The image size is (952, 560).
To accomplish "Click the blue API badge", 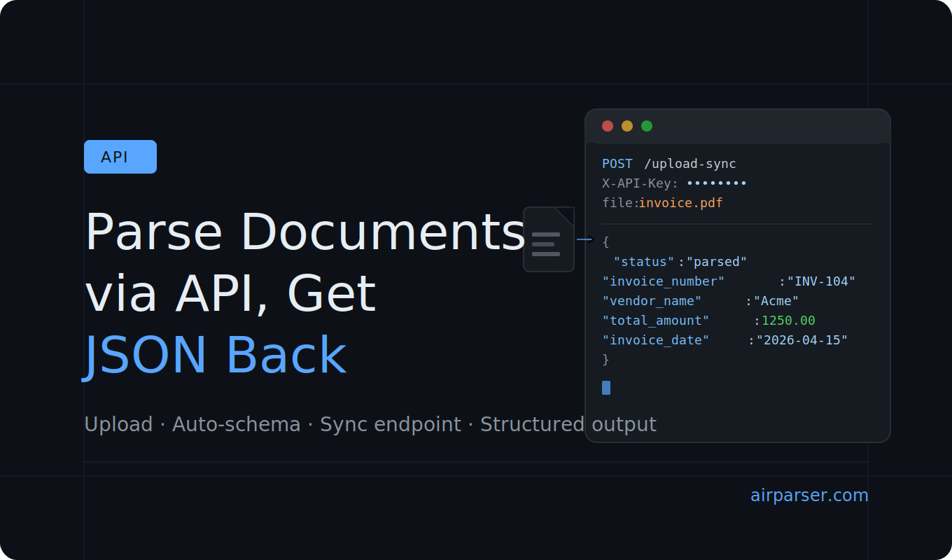I will [x=120, y=157].
